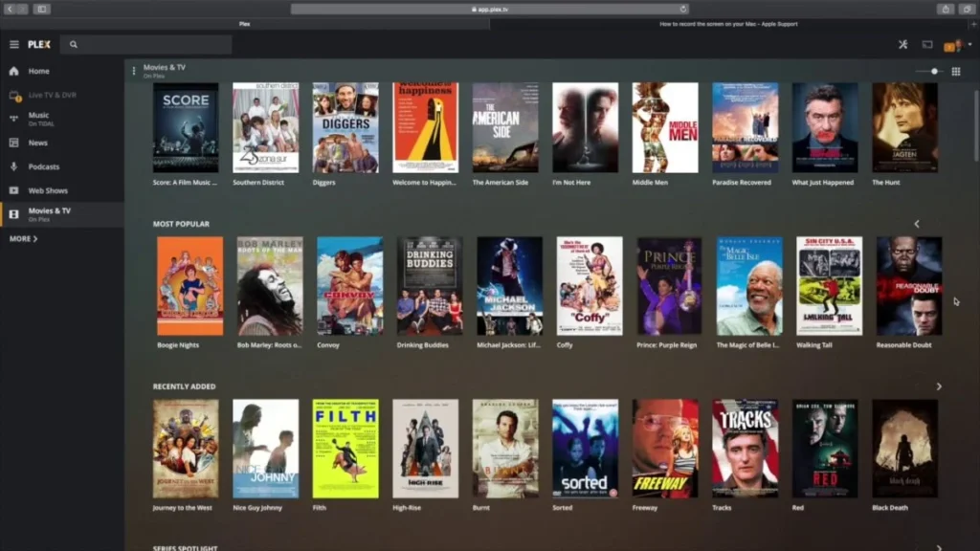Click the cast to device icon
Viewport: 980px width, 551px height.
click(x=926, y=44)
